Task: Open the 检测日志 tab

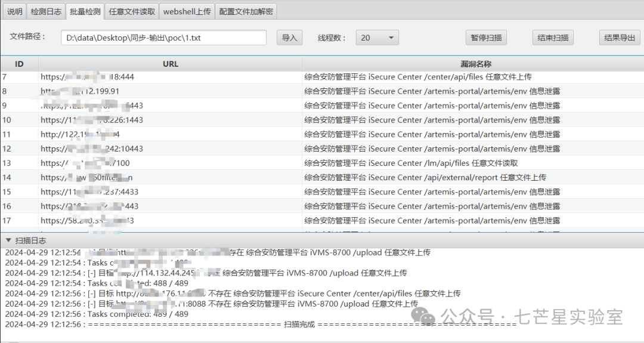Action: (46, 11)
